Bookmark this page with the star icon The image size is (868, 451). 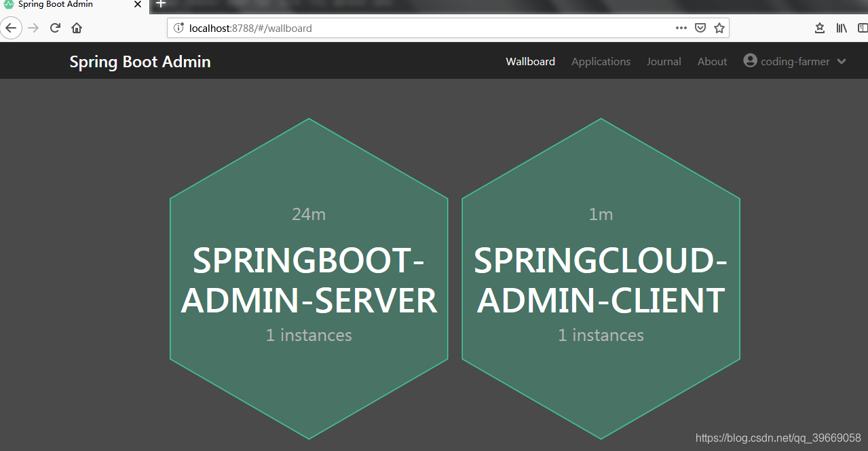pyautogui.click(x=719, y=28)
